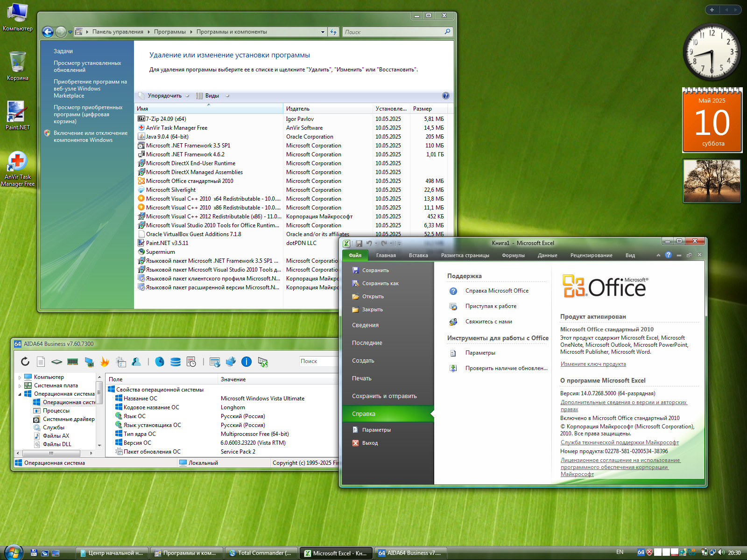The width and height of the screenshot is (747, 560).
Task: Click the refresh icon in AIDA64 toolbar
Action: click(x=25, y=362)
